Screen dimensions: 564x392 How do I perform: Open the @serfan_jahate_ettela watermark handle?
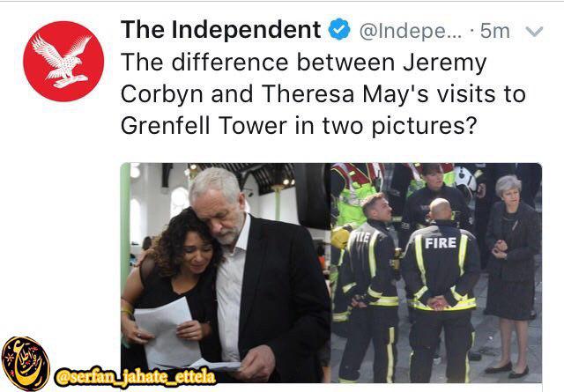135,378
